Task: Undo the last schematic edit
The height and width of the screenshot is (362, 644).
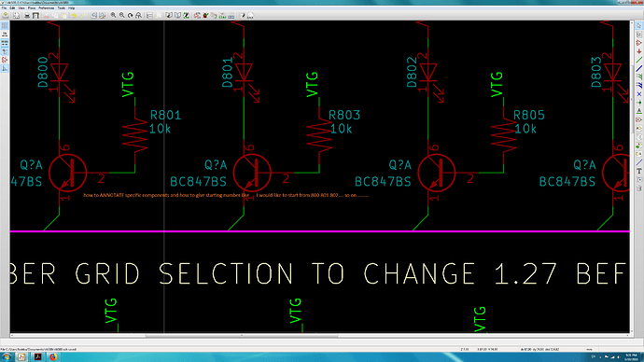Action: point(74,16)
